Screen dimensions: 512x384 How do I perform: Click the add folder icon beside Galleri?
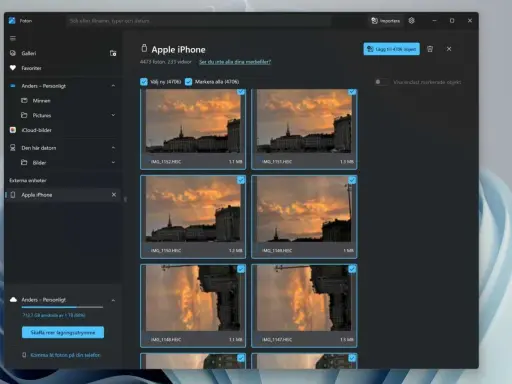(113, 53)
